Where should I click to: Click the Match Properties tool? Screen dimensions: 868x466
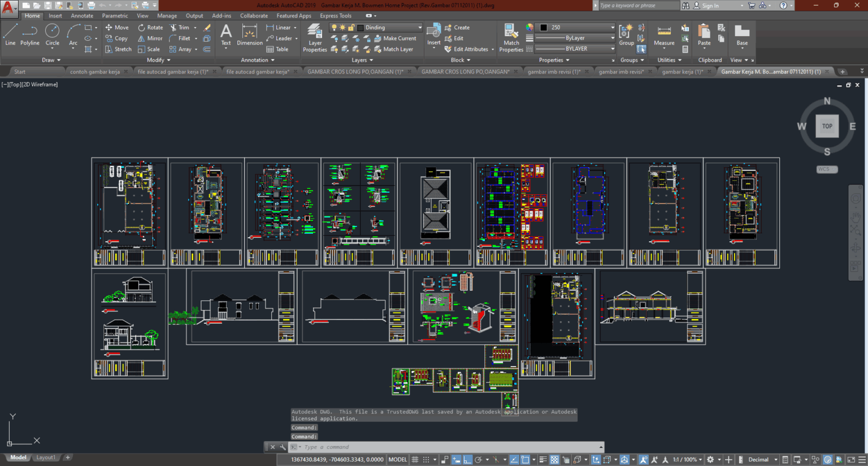tap(510, 34)
